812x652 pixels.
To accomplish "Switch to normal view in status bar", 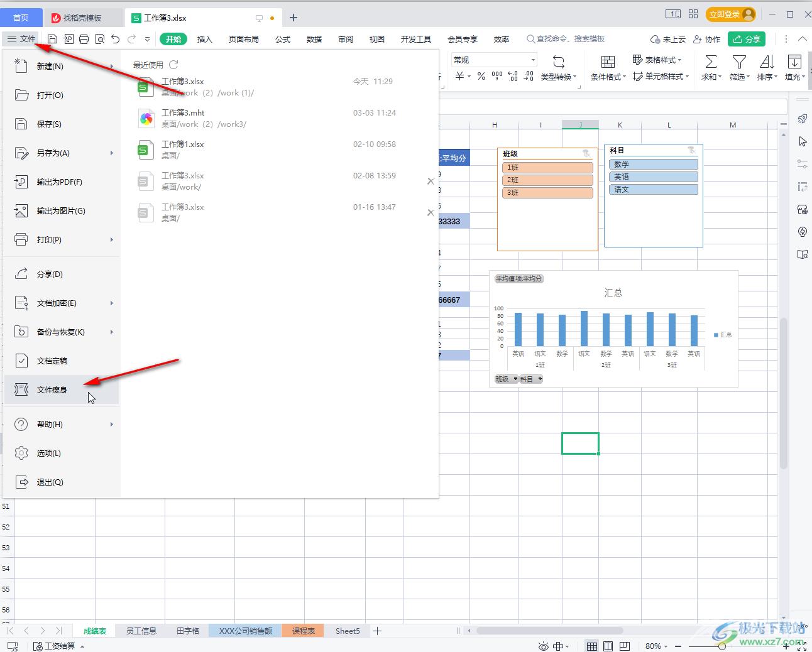I will (x=592, y=646).
